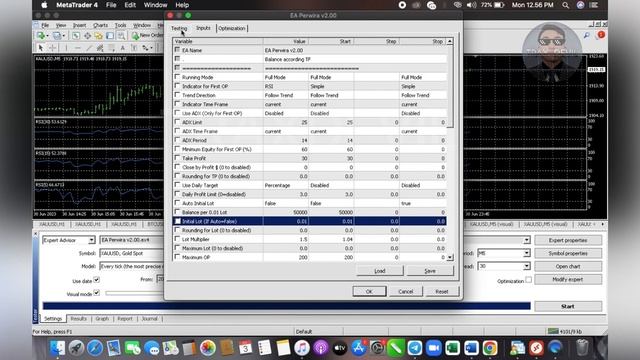Screen dimensions: 640x360
Task: Open the Period dropdown showing M5
Action: point(527,253)
